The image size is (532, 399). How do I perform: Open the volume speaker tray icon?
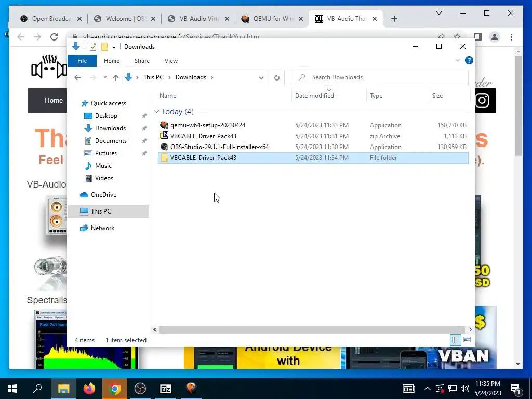[465, 389]
